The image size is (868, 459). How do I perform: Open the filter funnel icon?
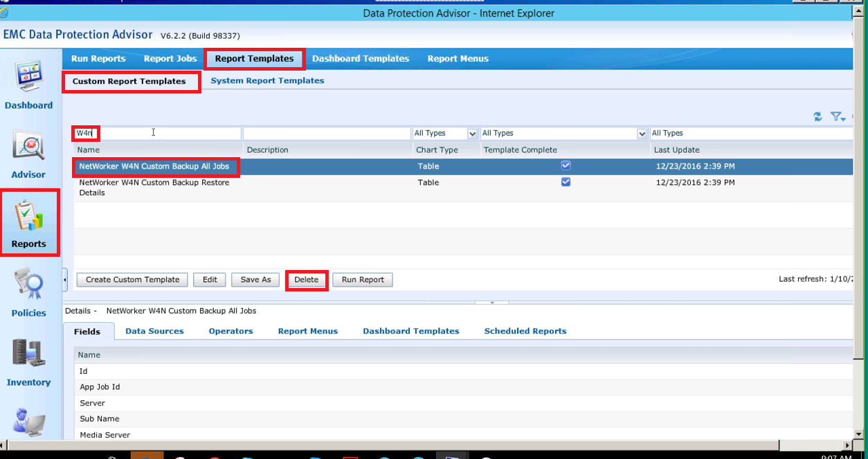tap(838, 117)
